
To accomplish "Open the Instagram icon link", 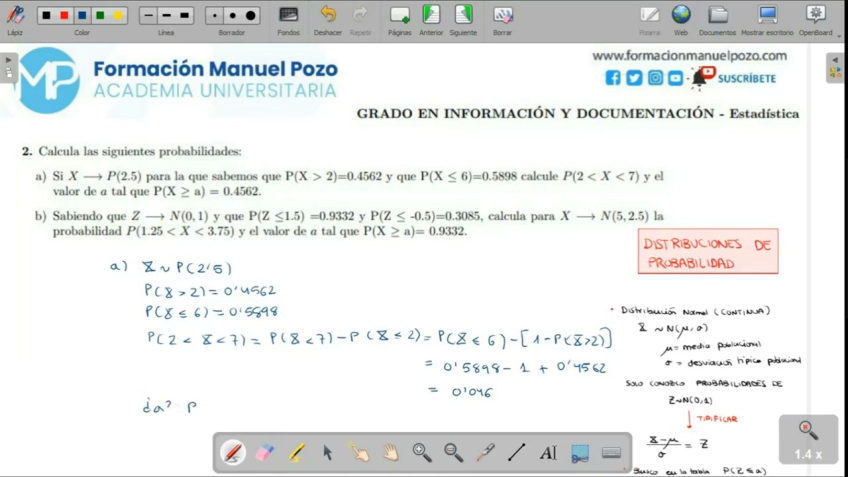I will coord(655,78).
